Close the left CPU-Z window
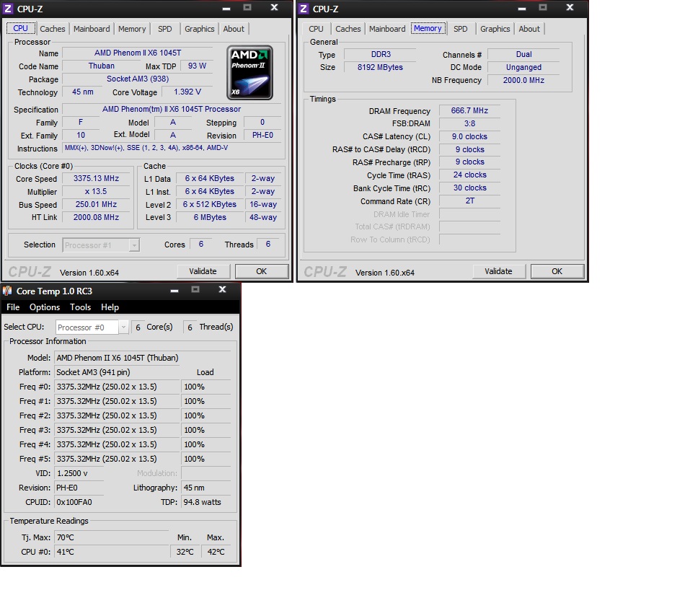This screenshot has height=616, width=690. coord(274,7)
